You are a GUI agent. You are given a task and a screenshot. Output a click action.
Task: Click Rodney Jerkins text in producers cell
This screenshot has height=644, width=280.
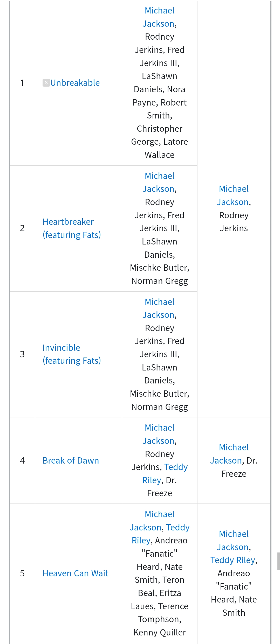[234, 222]
